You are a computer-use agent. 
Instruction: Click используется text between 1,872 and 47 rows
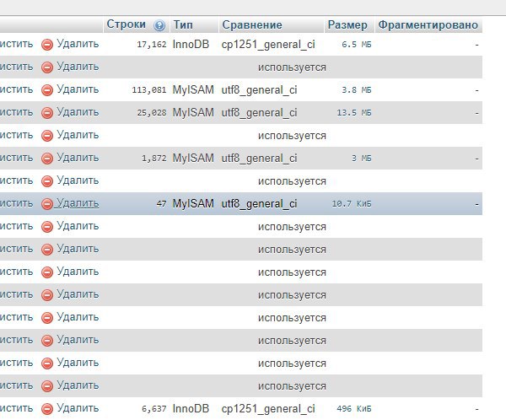tap(292, 181)
